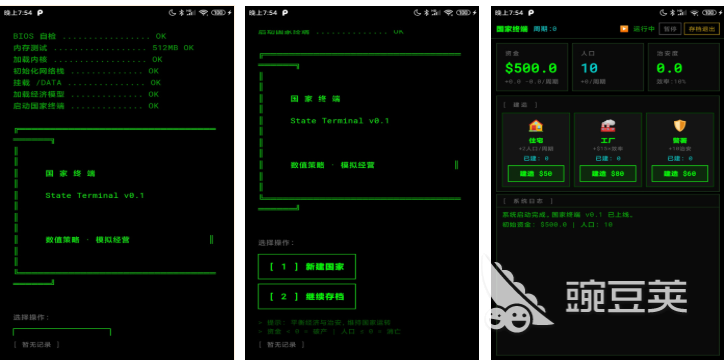Tap the shield icon on the 警署 card

680,126
